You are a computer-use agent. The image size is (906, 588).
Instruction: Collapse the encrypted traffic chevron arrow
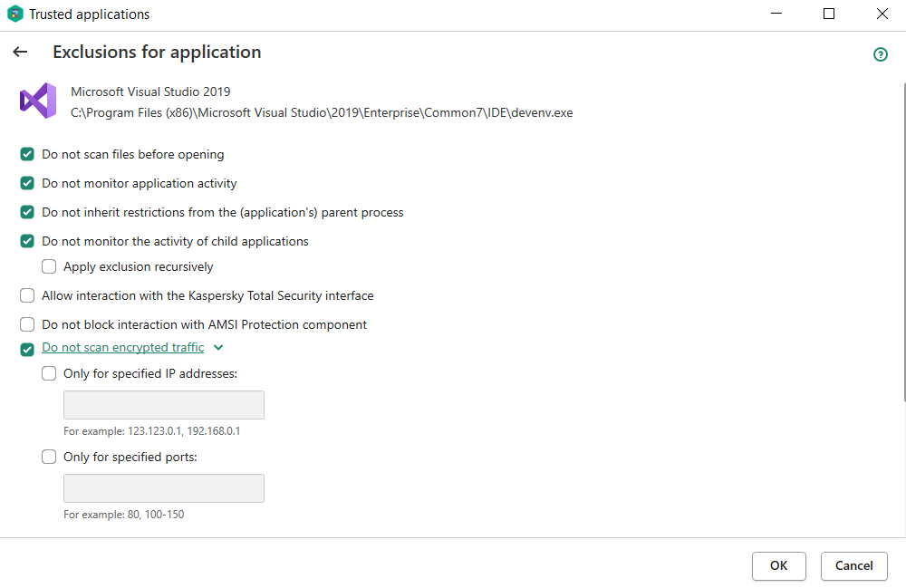[217, 348]
